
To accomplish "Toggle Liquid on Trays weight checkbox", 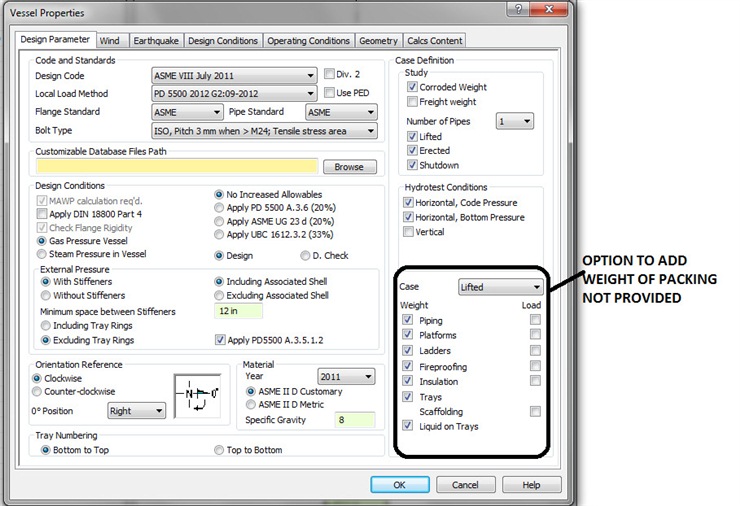I will 407,426.
